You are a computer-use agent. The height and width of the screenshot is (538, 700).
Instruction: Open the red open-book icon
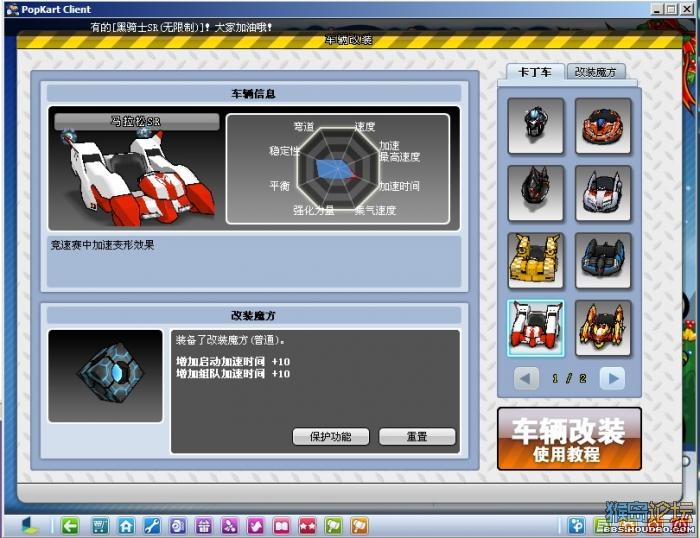tap(281, 526)
